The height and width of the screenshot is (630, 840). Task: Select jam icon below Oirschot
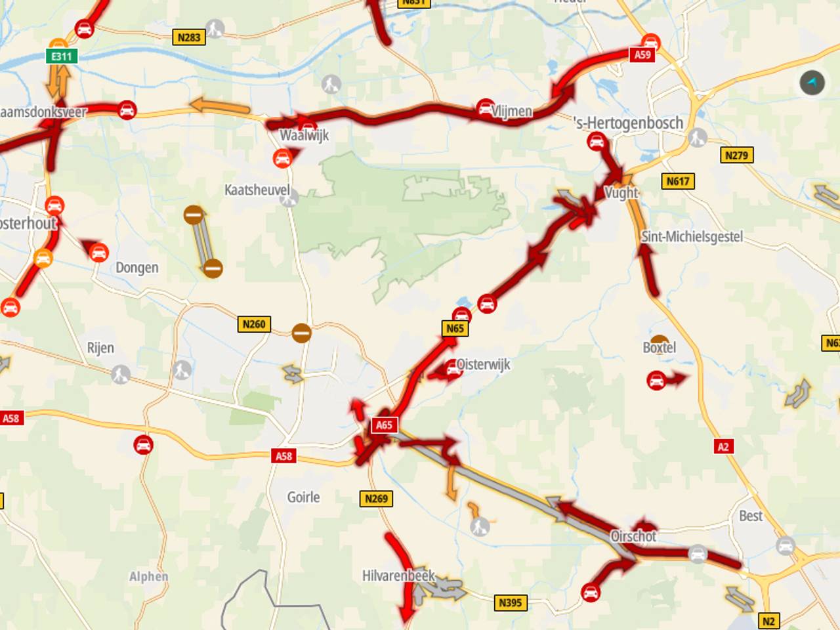(591, 593)
